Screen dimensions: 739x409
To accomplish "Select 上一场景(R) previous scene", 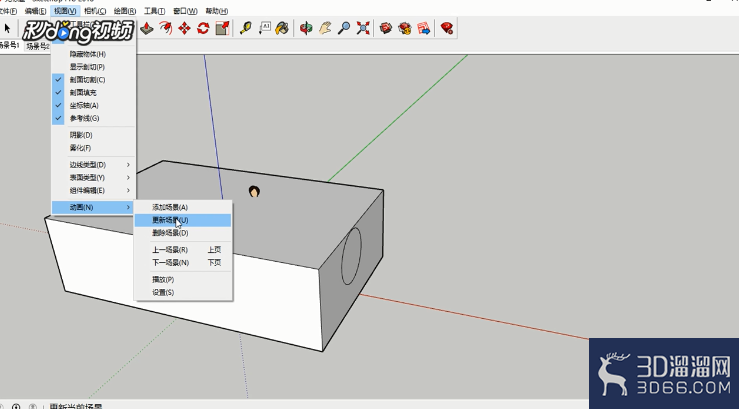I will 183,250.
